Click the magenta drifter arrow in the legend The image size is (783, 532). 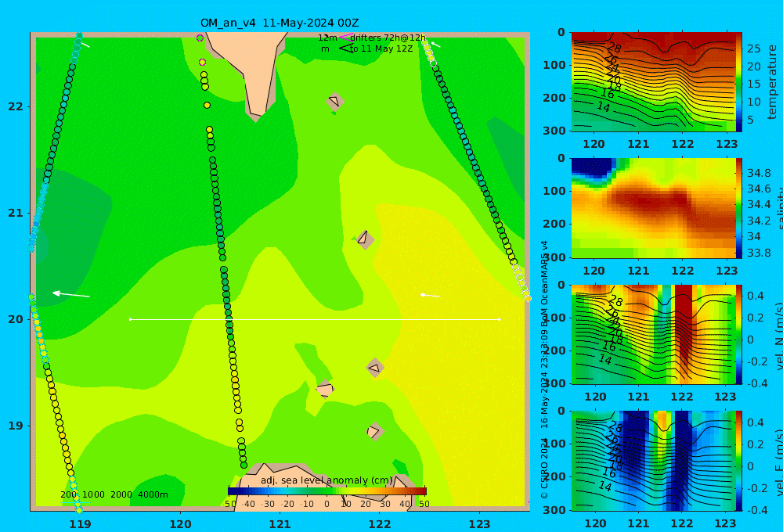(345, 37)
